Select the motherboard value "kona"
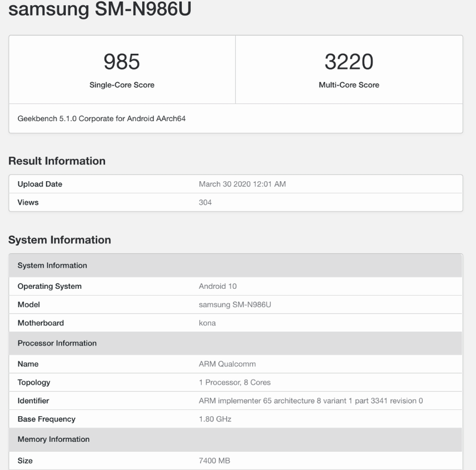Image resolution: width=476 pixels, height=470 pixels. (207, 323)
